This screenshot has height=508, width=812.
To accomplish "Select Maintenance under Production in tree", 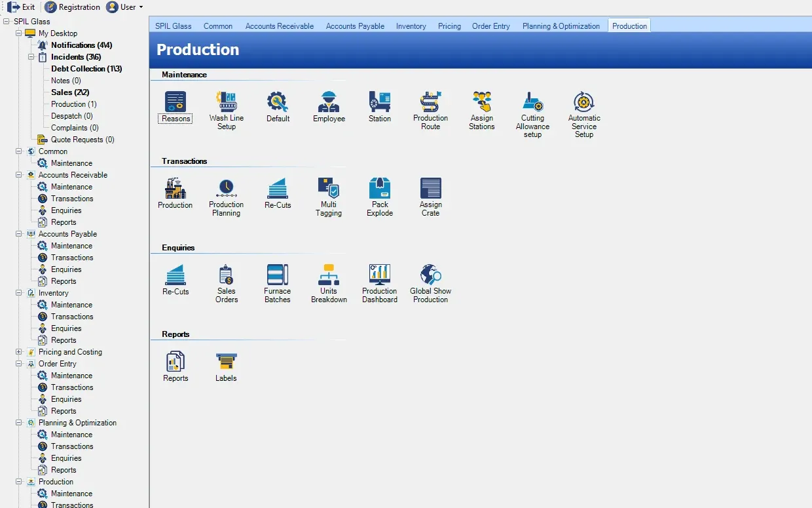I will coord(71,494).
